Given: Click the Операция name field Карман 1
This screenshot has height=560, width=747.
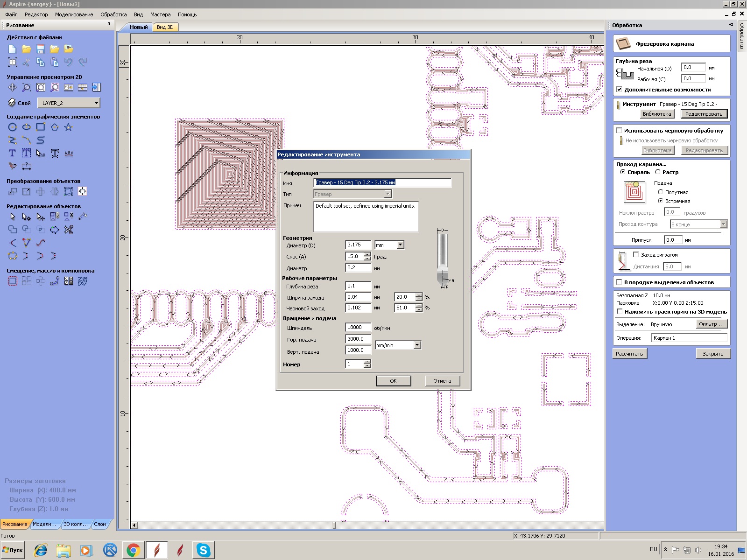Looking at the screenshot, I should pos(689,338).
